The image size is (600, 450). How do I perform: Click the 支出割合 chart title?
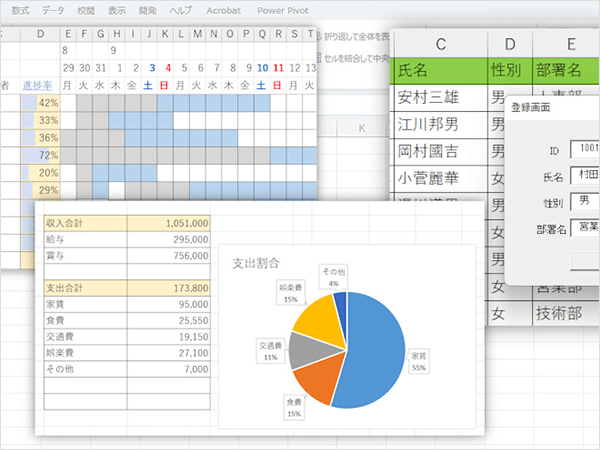point(256,263)
